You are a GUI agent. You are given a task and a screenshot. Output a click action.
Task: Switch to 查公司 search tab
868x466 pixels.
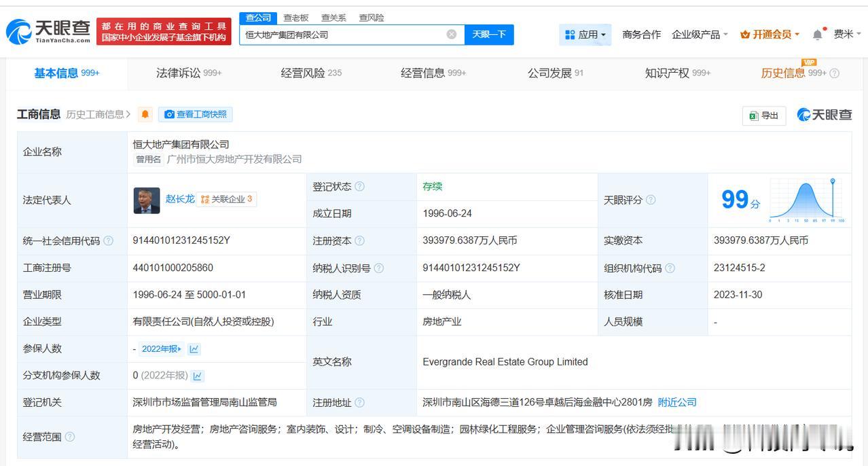pyautogui.click(x=258, y=18)
